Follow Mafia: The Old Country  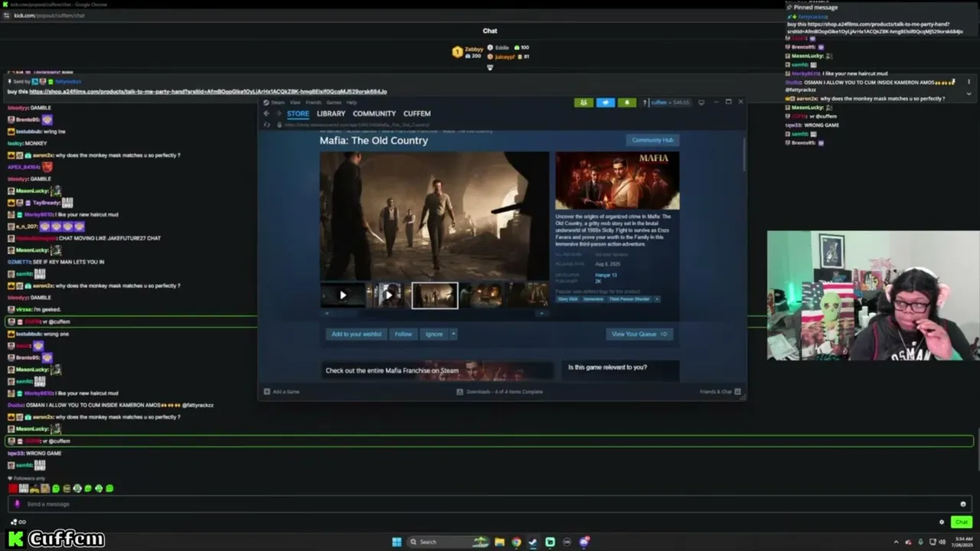[x=403, y=334]
